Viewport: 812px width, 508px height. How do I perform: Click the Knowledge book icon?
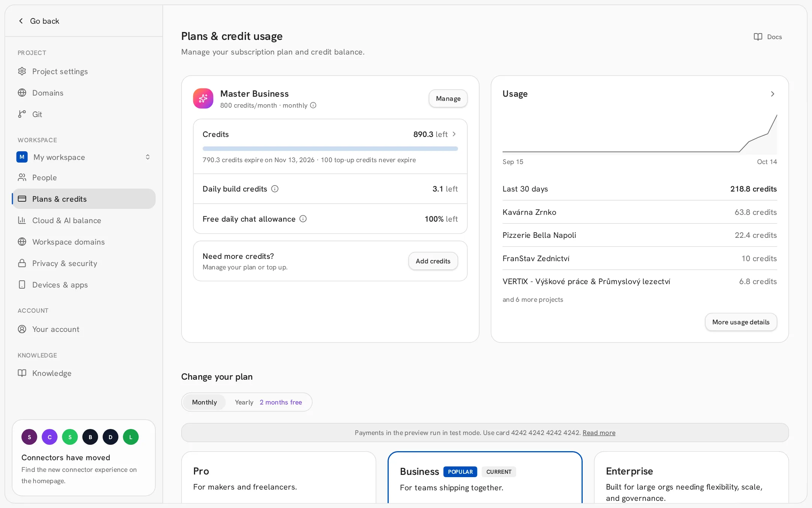[22, 373]
